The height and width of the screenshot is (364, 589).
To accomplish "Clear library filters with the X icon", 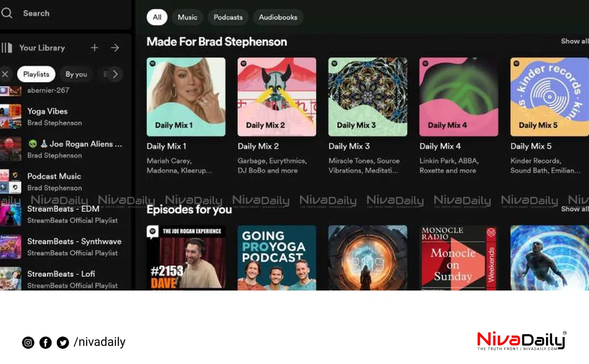I will tap(5, 74).
